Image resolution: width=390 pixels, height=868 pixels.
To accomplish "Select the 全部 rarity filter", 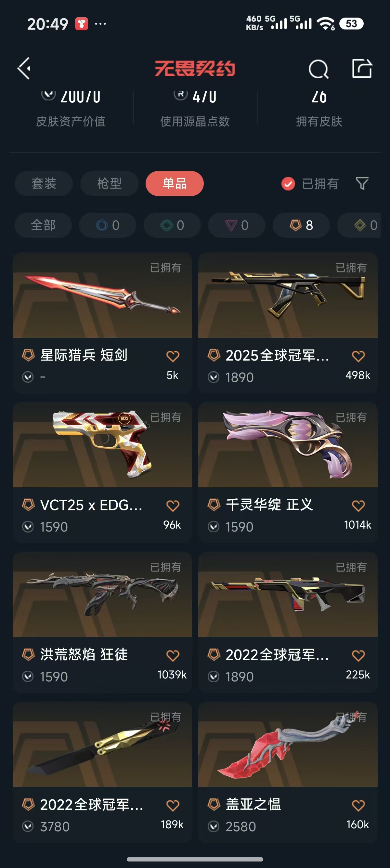I will [x=43, y=225].
